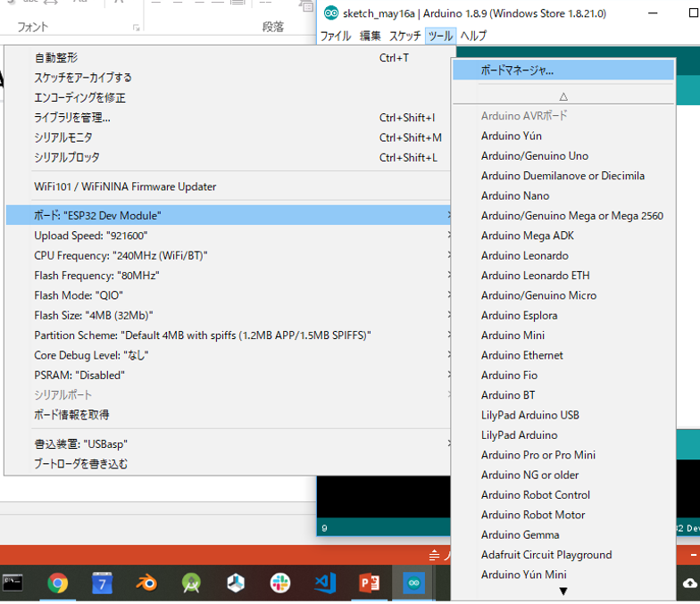
Task: Expand the Upload Speed "921600" submenu
Action: click(229, 236)
